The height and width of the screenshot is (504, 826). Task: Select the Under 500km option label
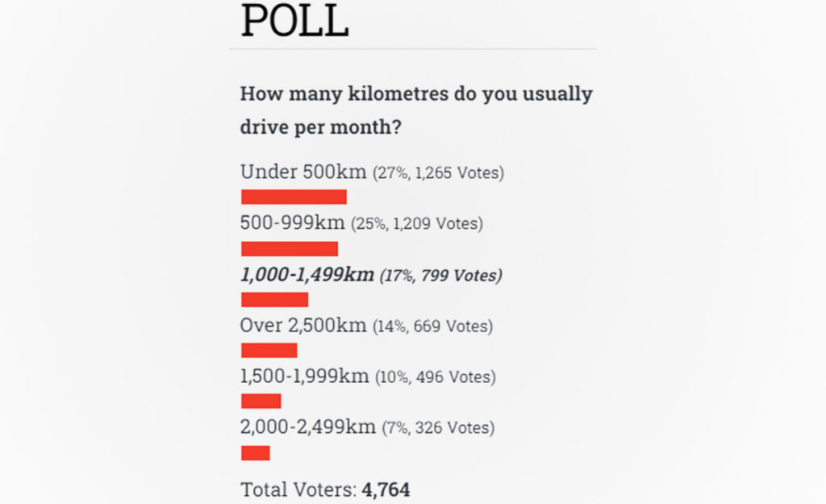pos(303,172)
